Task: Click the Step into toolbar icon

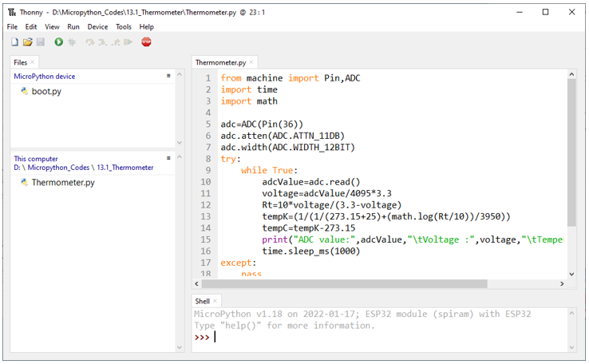Action: coord(102,42)
